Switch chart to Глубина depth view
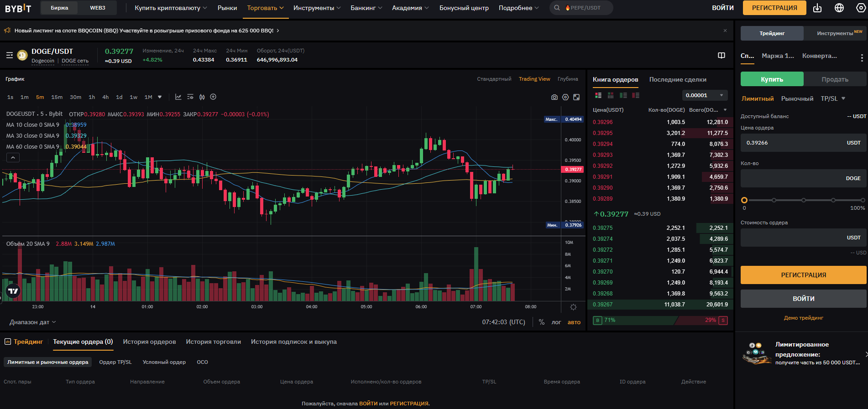868x409 pixels. 568,79
